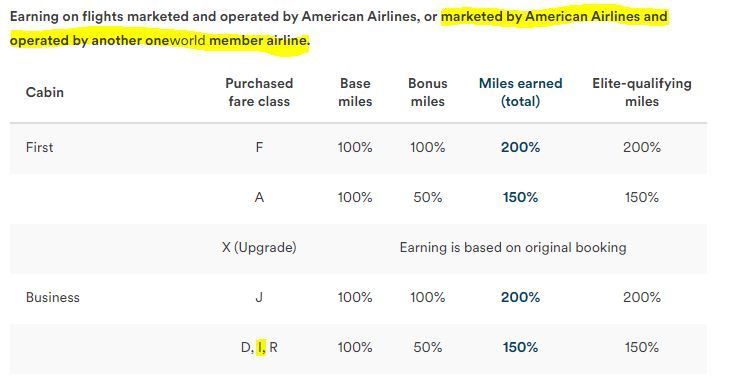Select 200% total miles in First F row
The image size is (729, 383).
pos(520,147)
